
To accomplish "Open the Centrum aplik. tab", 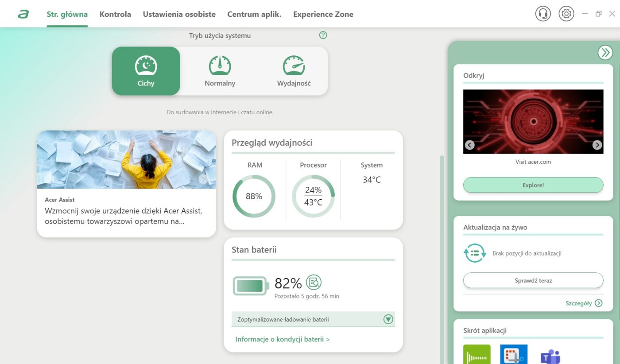I will point(254,14).
